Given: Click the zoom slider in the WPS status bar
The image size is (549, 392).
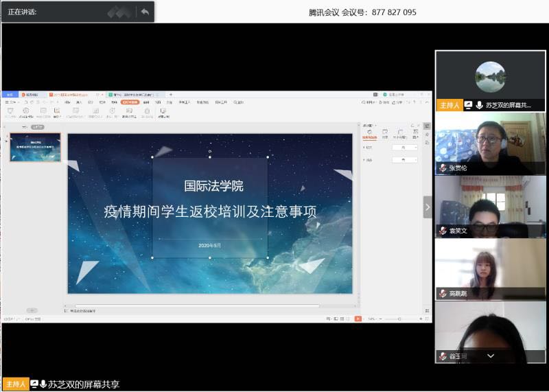Looking at the screenshot, I should pyautogui.click(x=398, y=319).
